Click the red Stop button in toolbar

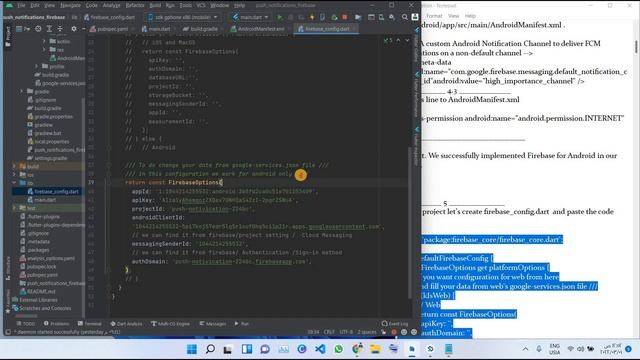pyautogui.click(x=344, y=17)
